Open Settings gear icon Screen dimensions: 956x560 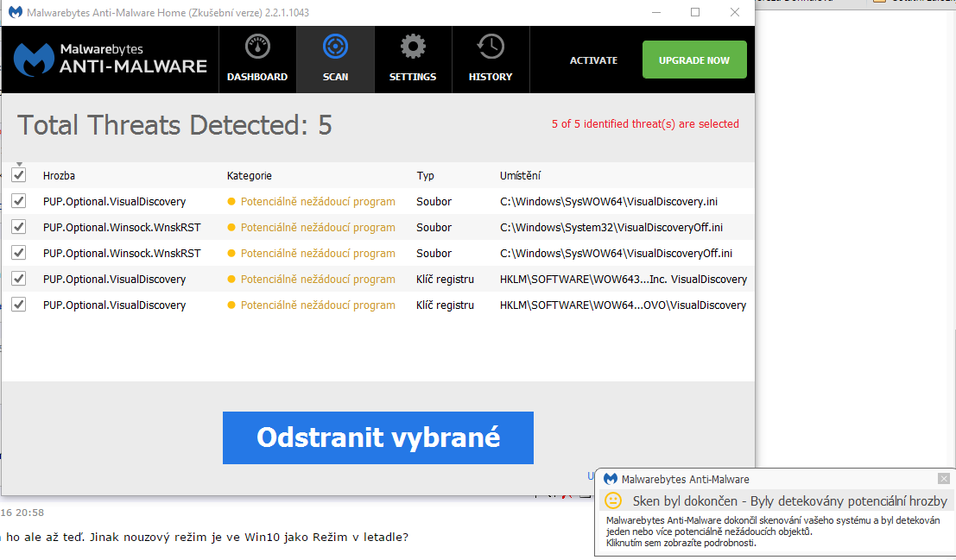[x=413, y=47]
